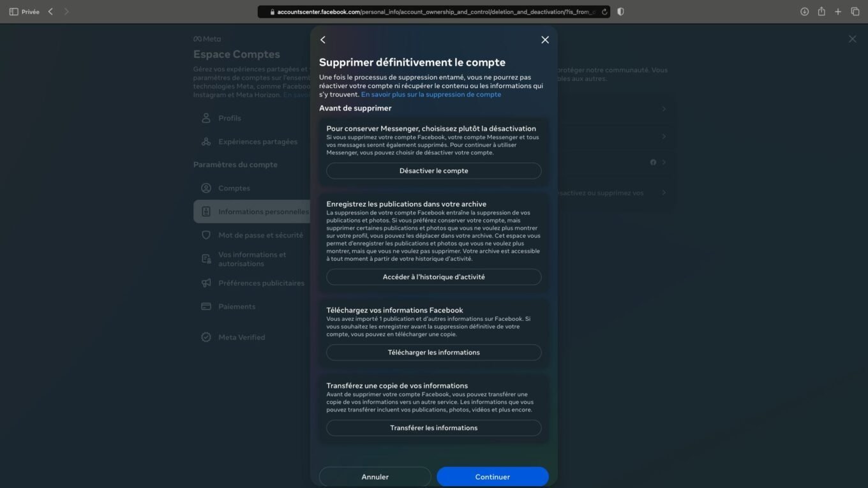Open Profils in the Espace Comptes sidebar
The width and height of the screenshot is (868, 488).
[252, 118]
